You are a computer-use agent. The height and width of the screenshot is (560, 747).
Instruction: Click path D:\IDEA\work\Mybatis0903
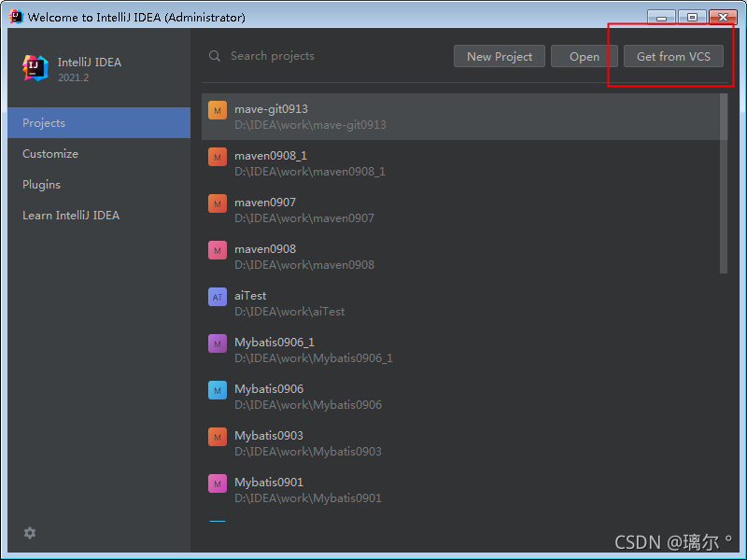(x=308, y=452)
